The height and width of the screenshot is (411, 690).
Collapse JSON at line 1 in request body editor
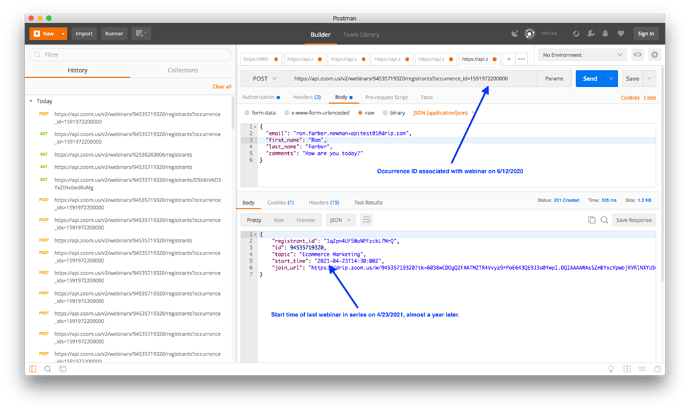pyautogui.click(x=255, y=127)
